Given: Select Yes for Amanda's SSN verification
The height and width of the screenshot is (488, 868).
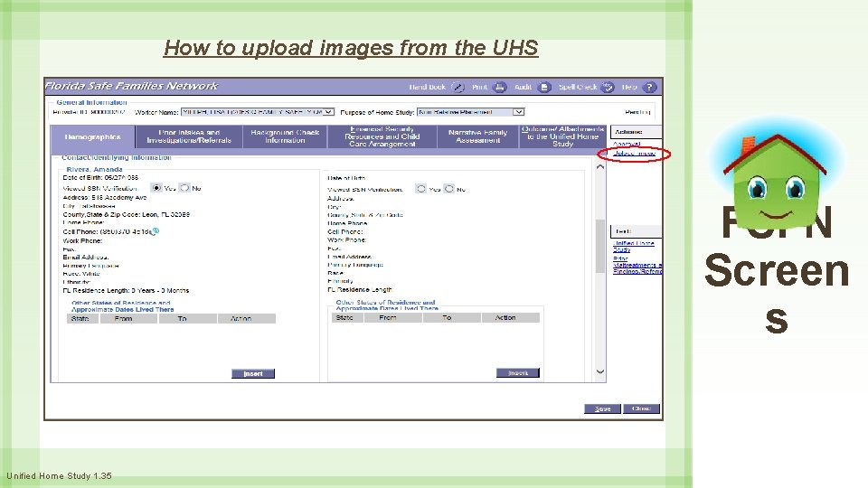Looking at the screenshot, I should 156,188.
